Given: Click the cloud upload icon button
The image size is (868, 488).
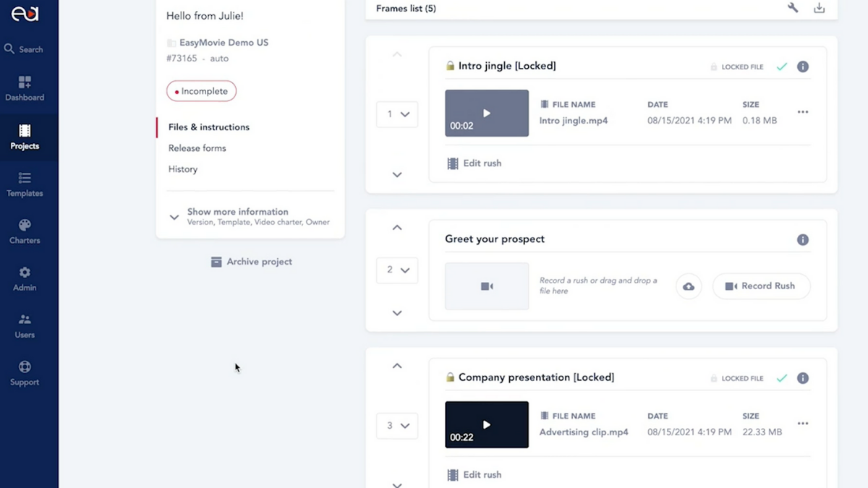Looking at the screenshot, I should tap(689, 286).
